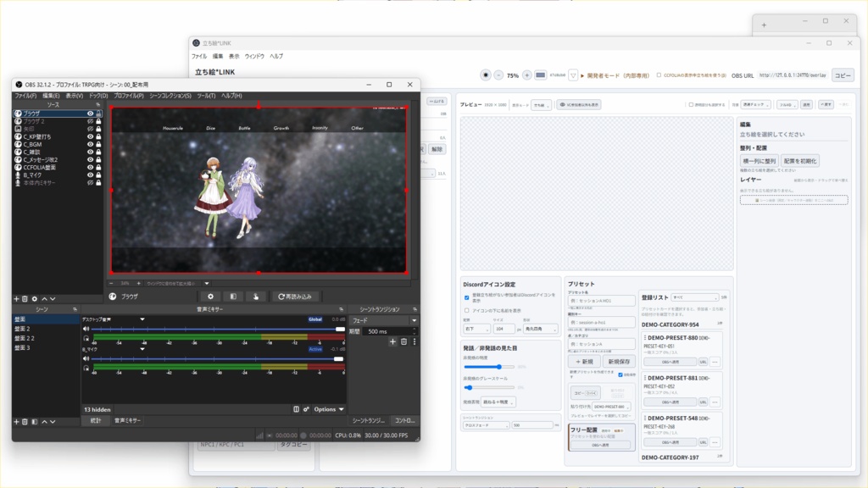Add a scene transition with plus icon
The image size is (868, 488).
click(x=392, y=342)
